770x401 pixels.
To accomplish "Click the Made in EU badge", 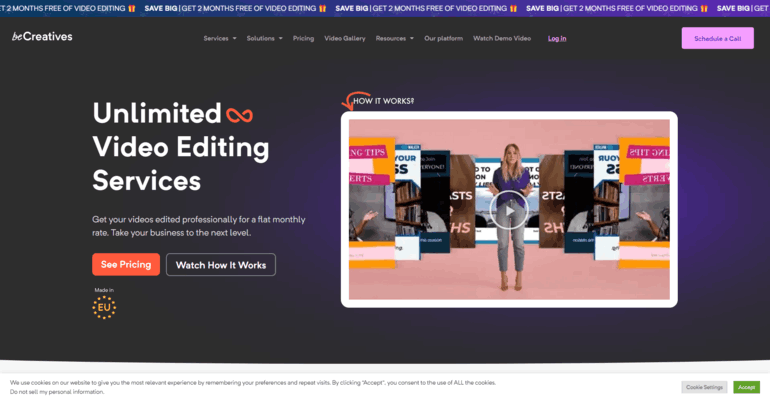I will [104, 304].
